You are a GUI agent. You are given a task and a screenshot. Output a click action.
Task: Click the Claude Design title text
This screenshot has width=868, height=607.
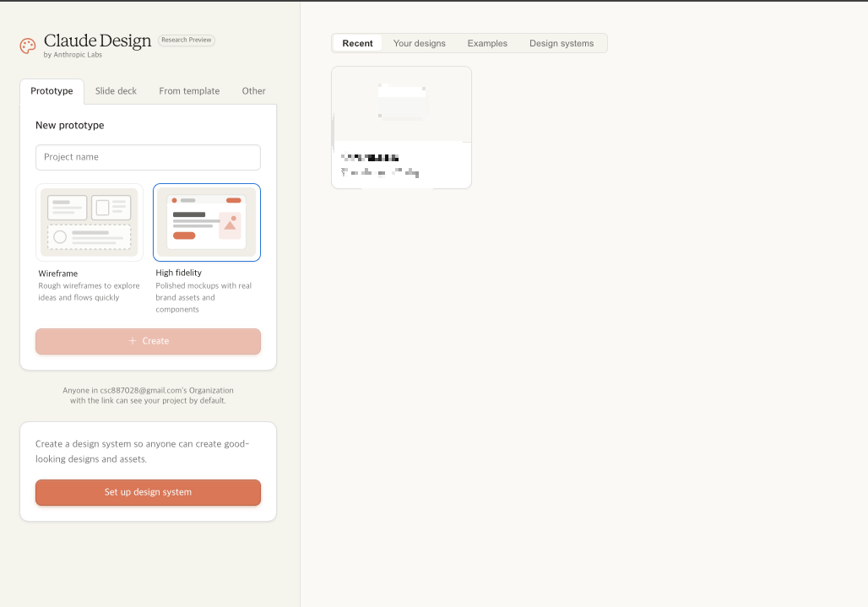coord(97,41)
